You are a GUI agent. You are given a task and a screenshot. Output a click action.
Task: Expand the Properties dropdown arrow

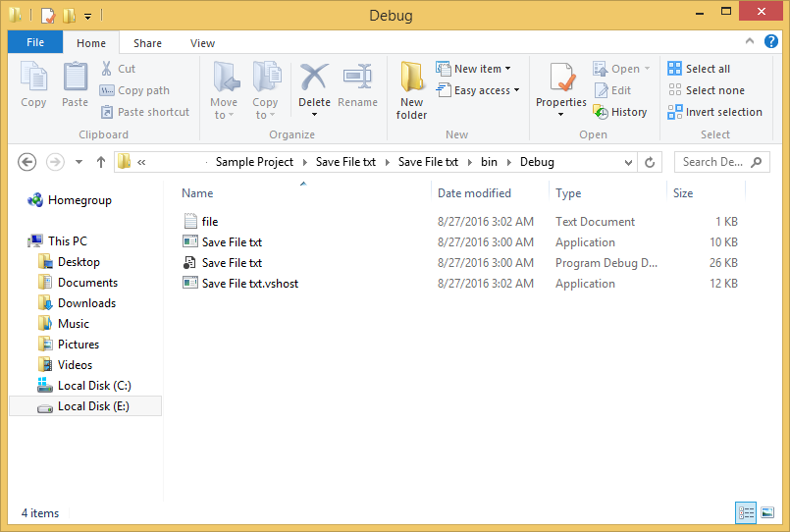click(560, 115)
